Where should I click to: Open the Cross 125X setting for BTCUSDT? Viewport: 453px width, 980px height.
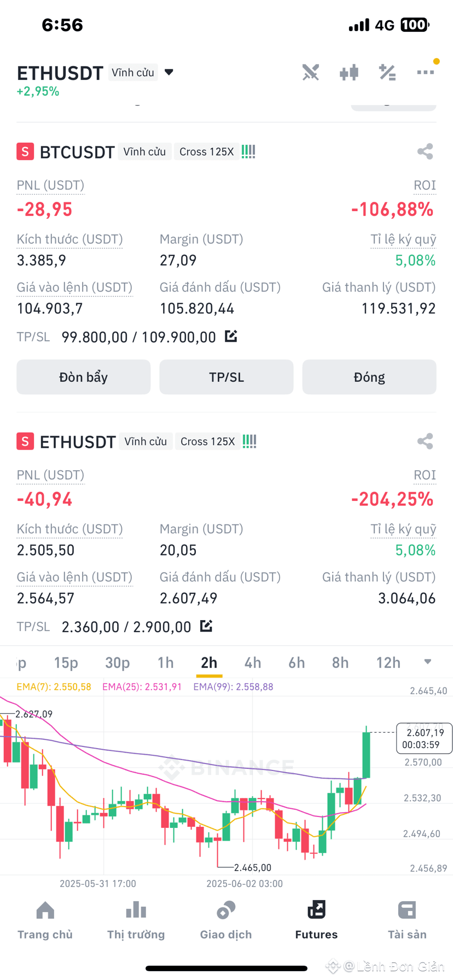[207, 151]
